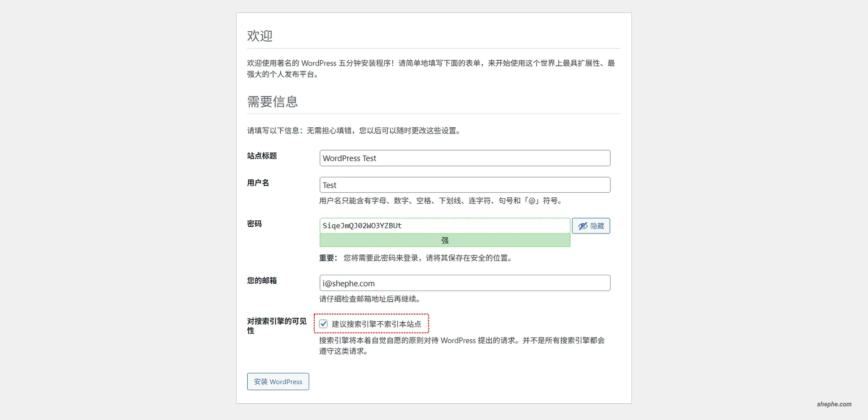Click the crossed-eye icon beside the password field

(582, 226)
